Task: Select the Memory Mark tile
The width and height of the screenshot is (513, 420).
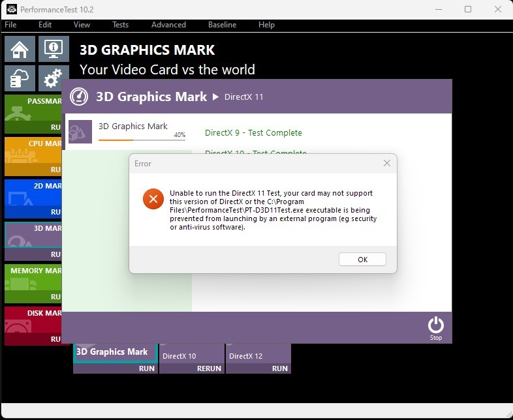Action: [x=33, y=277]
